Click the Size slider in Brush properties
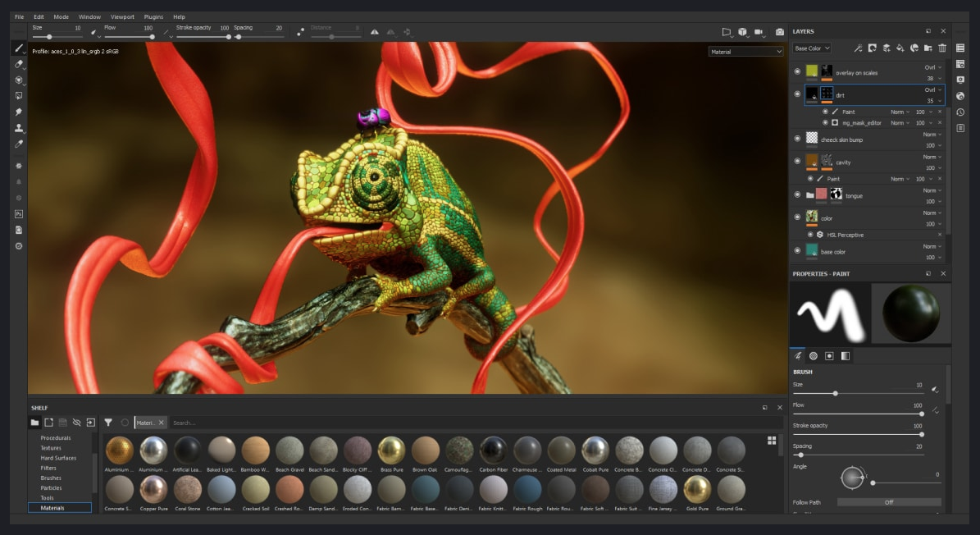The image size is (980, 535). [835, 394]
